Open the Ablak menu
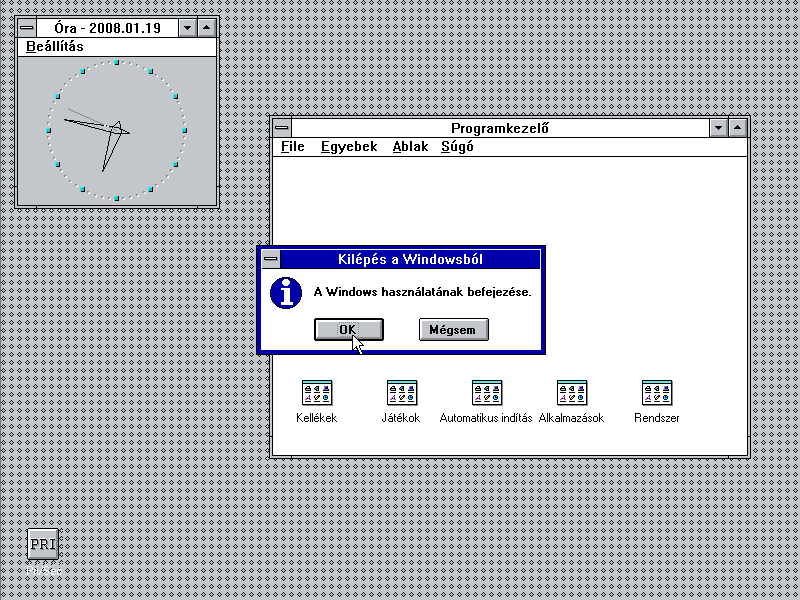 point(410,147)
